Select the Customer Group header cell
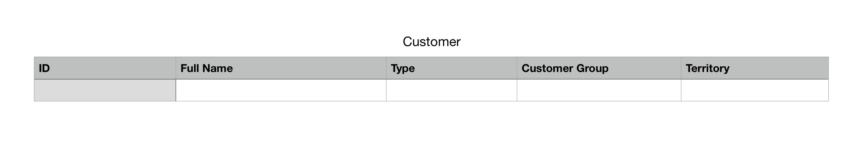Image resolution: width=868 pixels, height=158 pixels. pos(599,68)
